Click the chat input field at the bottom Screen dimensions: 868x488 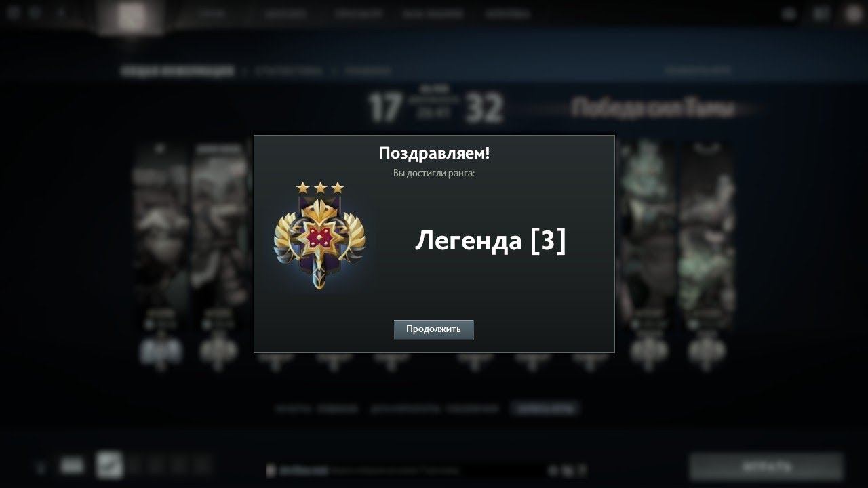coord(407,470)
